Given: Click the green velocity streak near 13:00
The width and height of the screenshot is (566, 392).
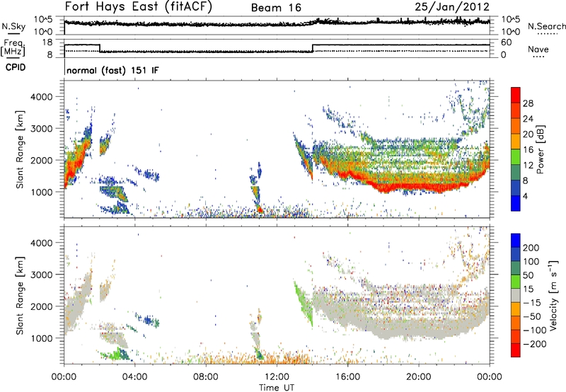Looking at the screenshot, I should pyautogui.click(x=304, y=304).
